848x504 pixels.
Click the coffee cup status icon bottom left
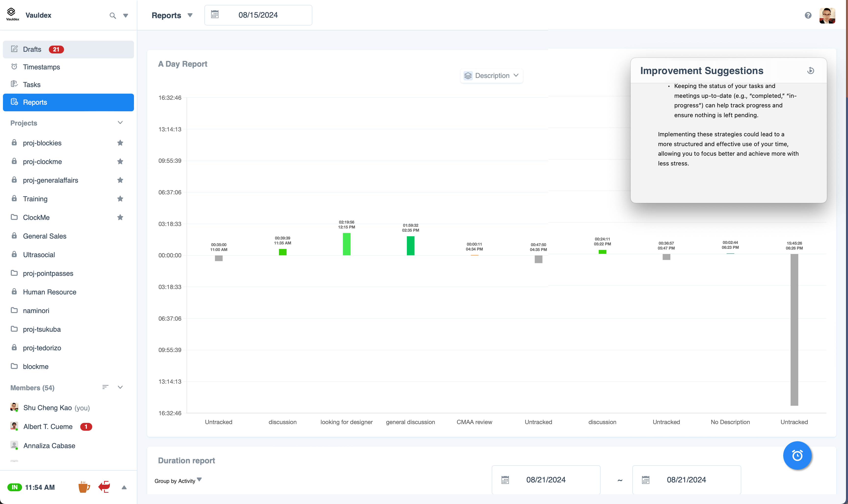click(x=84, y=487)
